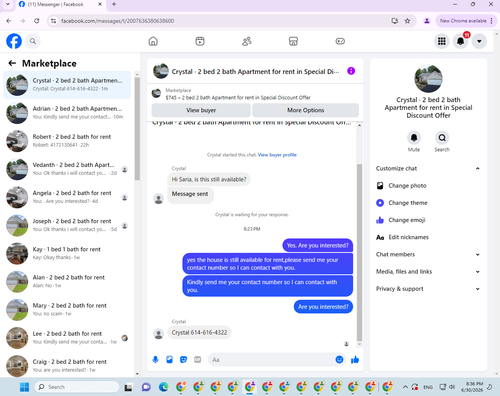This screenshot has height=396, width=500.
Task: Open Kay 1 bed 1 bath conversation
Action: point(67,253)
